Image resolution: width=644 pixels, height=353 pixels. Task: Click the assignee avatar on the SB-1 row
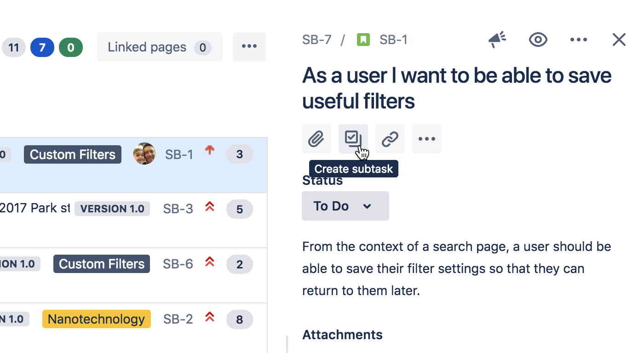(x=144, y=153)
